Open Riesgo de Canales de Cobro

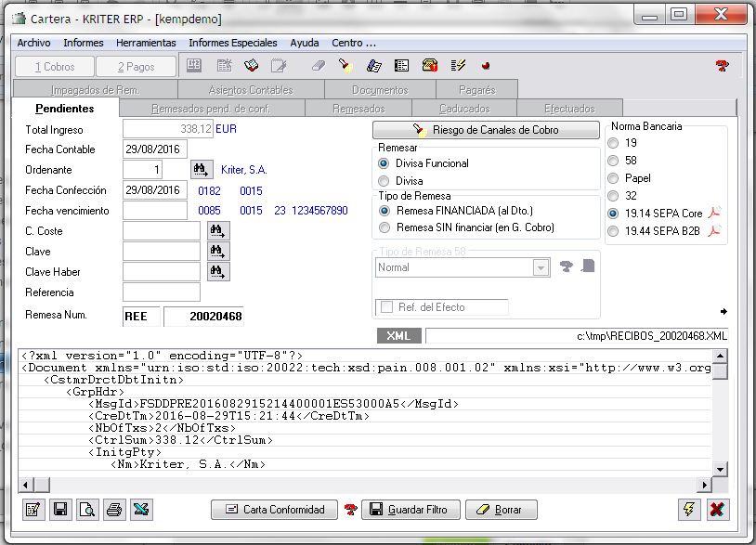point(486,130)
